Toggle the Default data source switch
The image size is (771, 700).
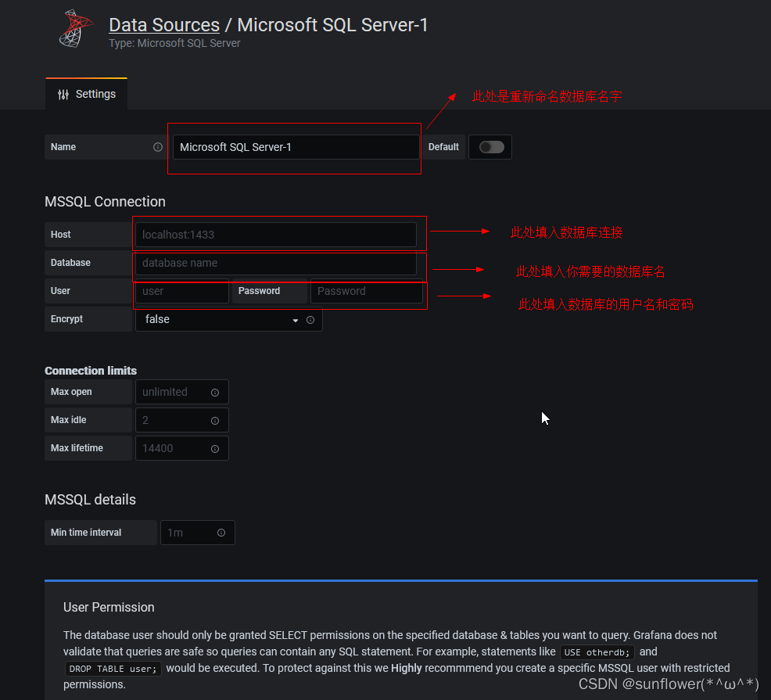click(x=492, y=147)
